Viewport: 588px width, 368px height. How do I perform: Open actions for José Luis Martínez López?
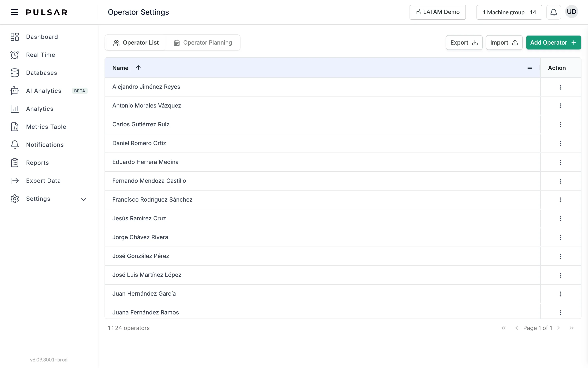pyautogui.click(x=561, y=275)
